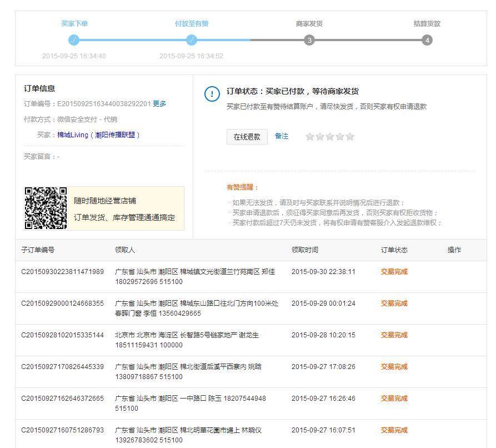Choose the third star of the rating

pos(330,137)
